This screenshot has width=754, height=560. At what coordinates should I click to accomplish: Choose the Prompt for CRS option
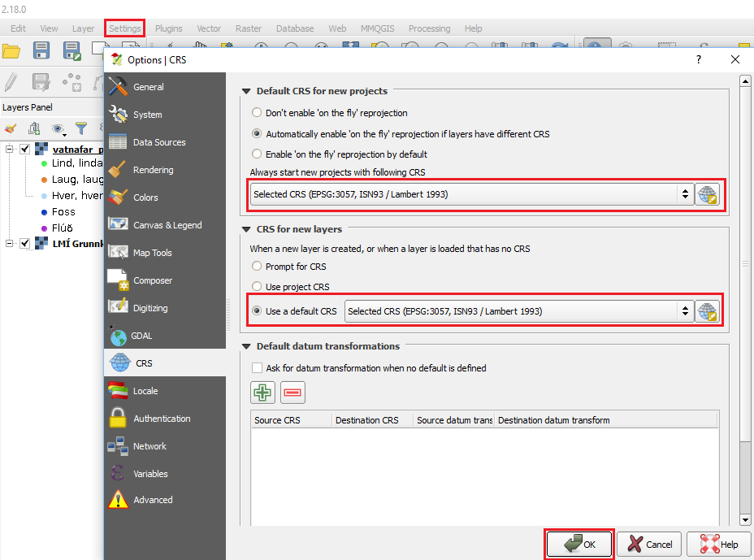pos(258,267)
